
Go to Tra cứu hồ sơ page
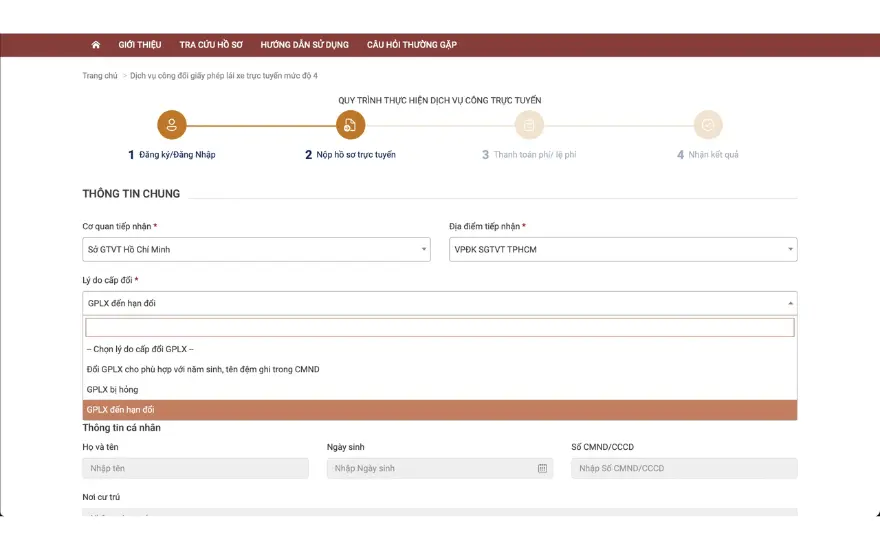(x=211, y=45)
